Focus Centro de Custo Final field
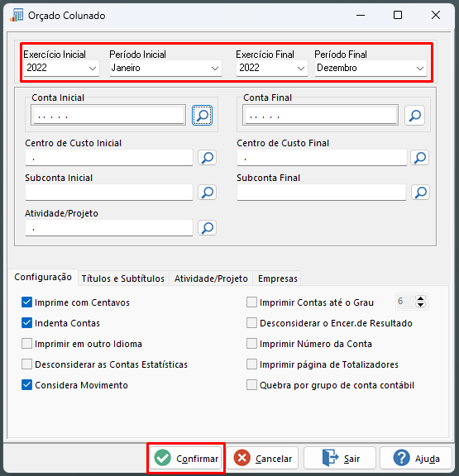 322,158
